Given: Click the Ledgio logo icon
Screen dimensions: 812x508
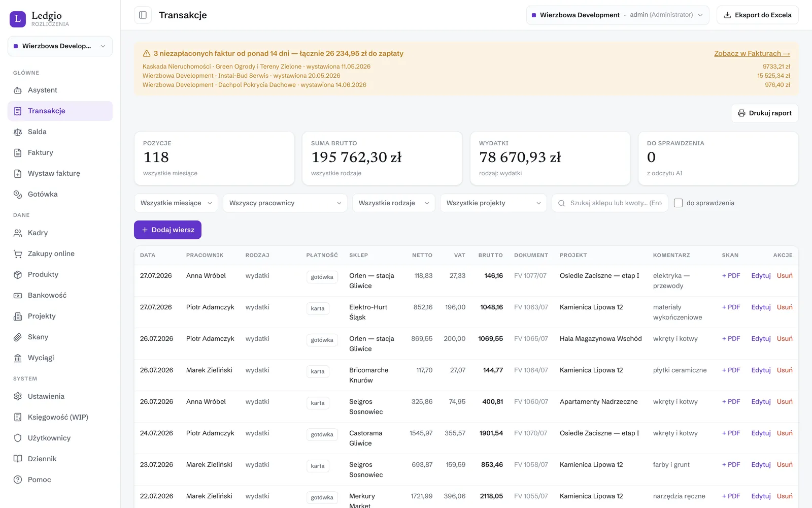Looking at the screenshot, I should click(x=18, y=19).
